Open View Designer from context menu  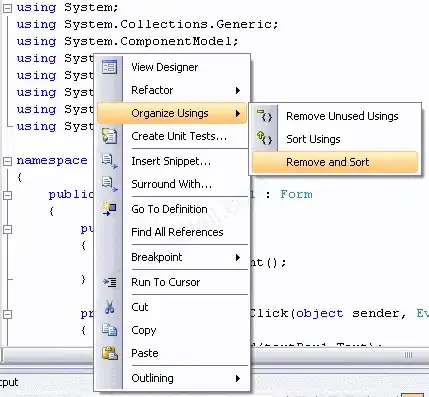[x=172, y=67]
